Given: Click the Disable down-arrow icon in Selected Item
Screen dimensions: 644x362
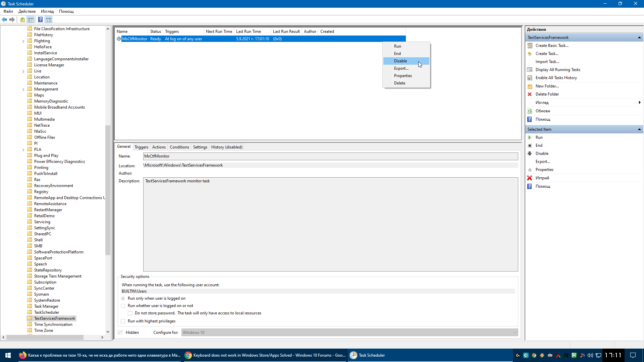Looking at the screenshot, I should point(530,154).
